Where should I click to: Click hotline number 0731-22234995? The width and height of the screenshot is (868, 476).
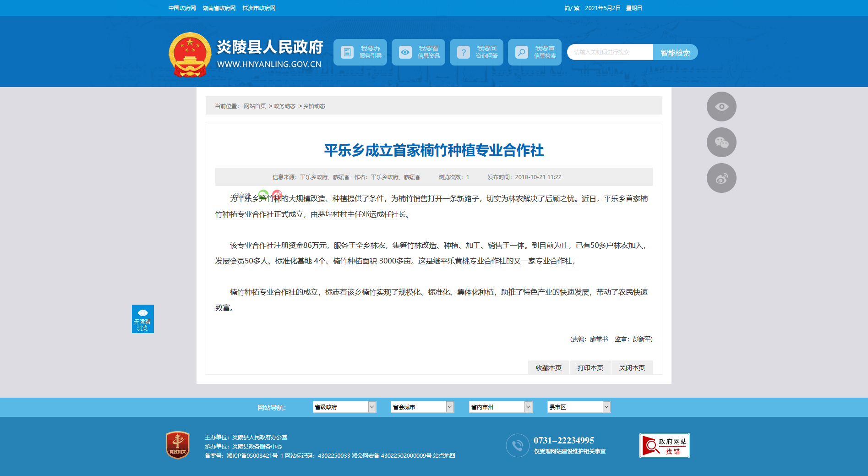tap(564, 441)
